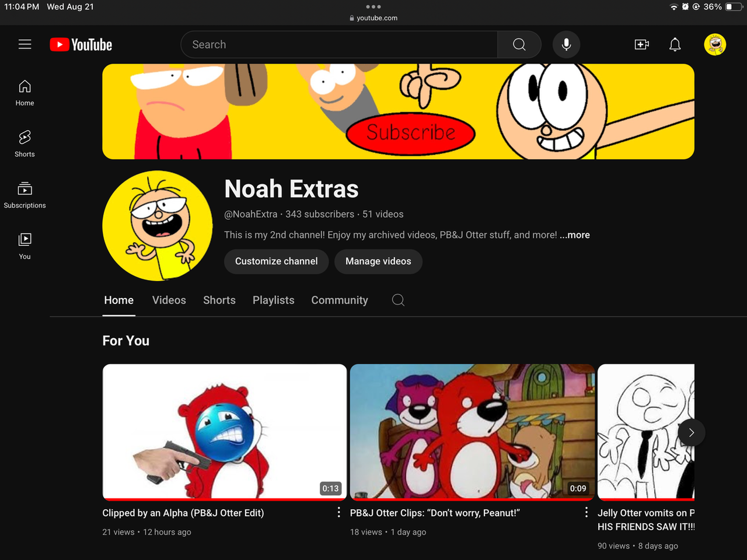
Task: Open the Community tab
Action: pyautogui.click(x=340, y=300)
